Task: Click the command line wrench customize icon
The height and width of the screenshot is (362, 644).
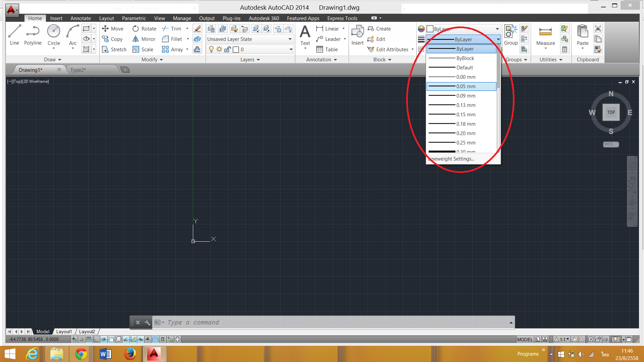Action: [147, 322]
